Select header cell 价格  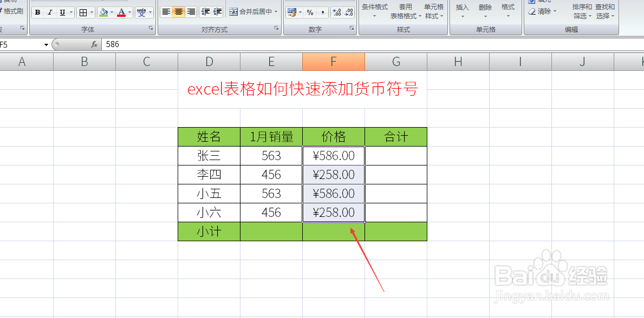[x=334, y=137]
